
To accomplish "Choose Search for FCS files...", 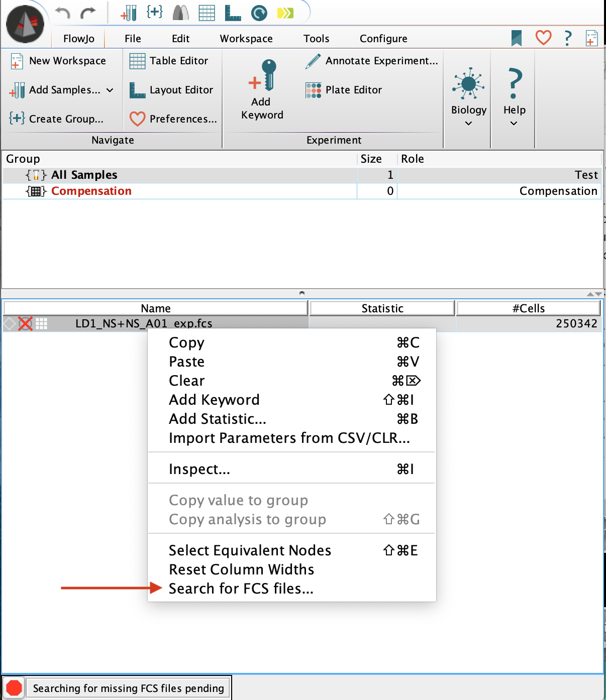I will click(x=292, y=589).
